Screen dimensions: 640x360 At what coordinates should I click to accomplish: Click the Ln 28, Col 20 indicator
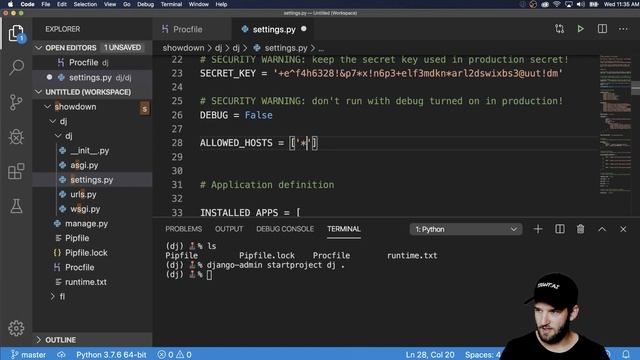[430, 354]
